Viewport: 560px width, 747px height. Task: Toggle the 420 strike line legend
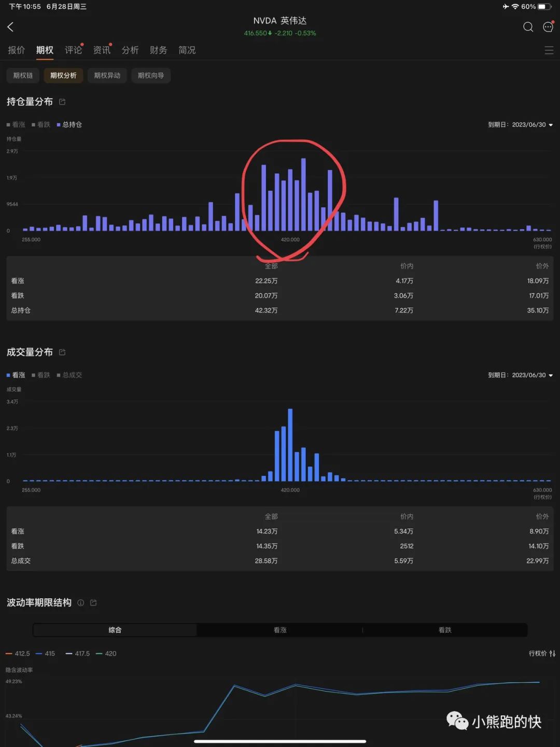(106, 654)
